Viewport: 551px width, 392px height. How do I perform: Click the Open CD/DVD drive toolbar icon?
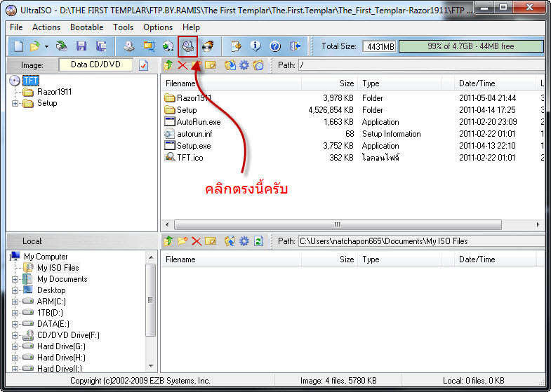(x=62, y=46)
